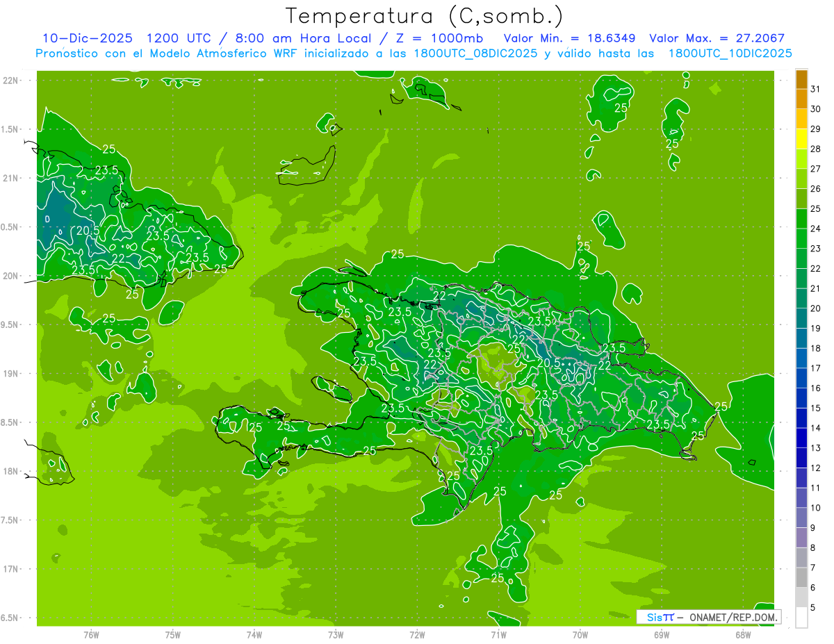Click the '9.5N' latitude axis label
This screenshot has height=644, width=834.
10,324
